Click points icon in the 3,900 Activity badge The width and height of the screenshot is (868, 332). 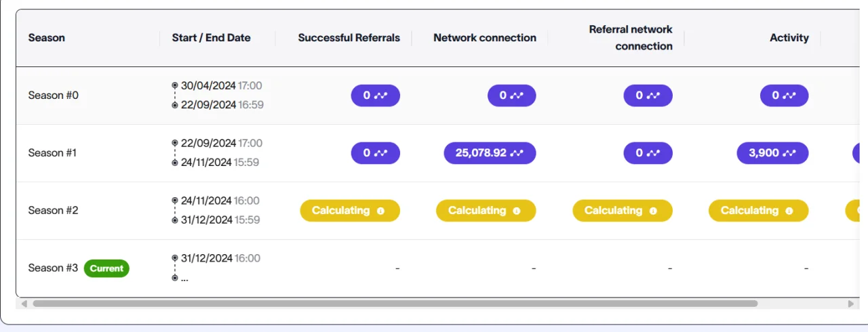tap(789, 153)
